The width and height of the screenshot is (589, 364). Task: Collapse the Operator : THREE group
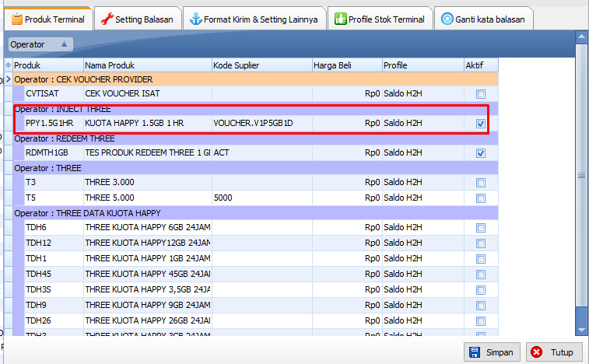255,168
